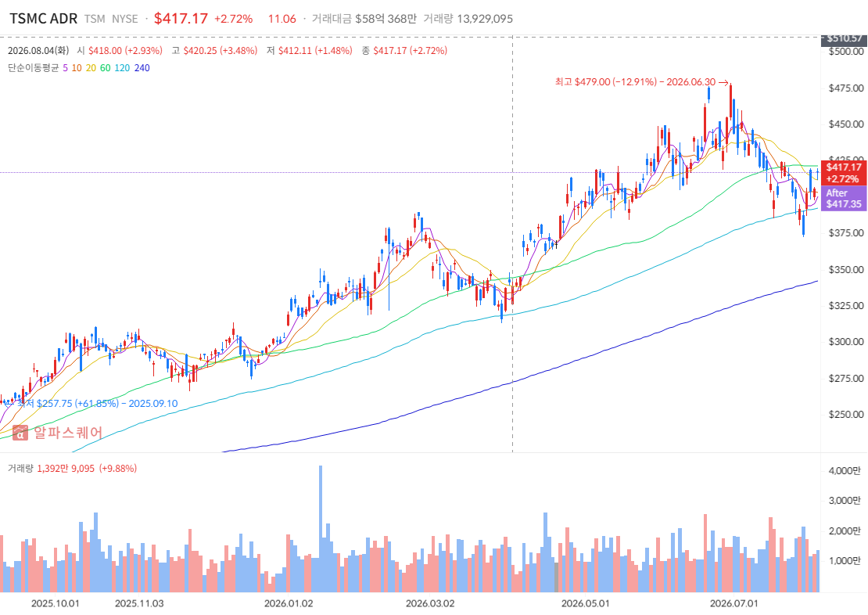868x615 pixels.
Task: Click the 2025.11.03 date axis label
Action: click(x=139, y=602)
